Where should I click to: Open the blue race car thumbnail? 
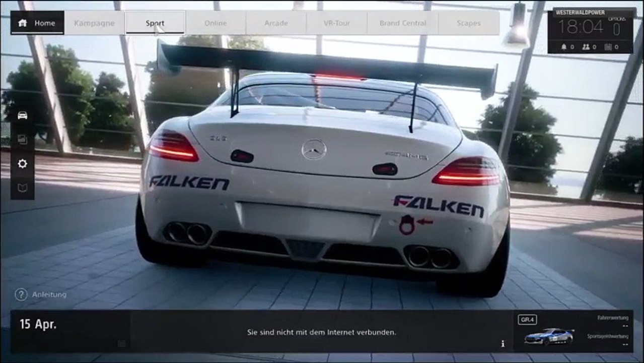point(549,336)
